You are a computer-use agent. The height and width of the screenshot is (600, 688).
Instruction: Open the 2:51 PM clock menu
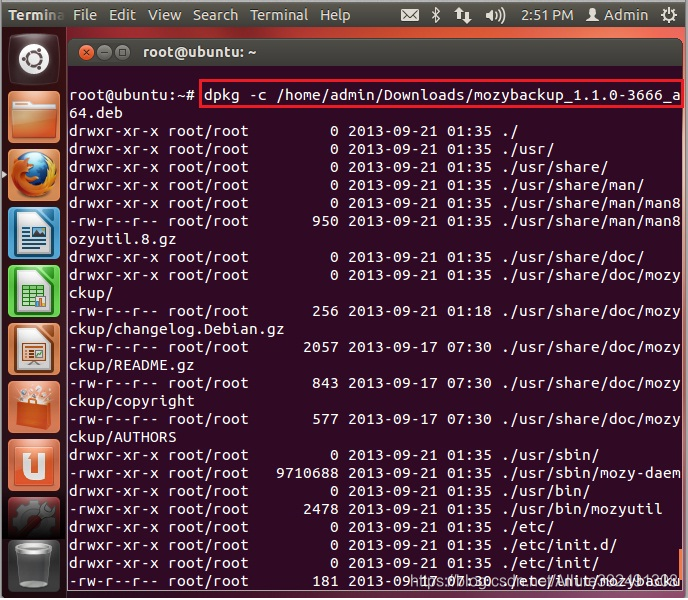point(547,15)
